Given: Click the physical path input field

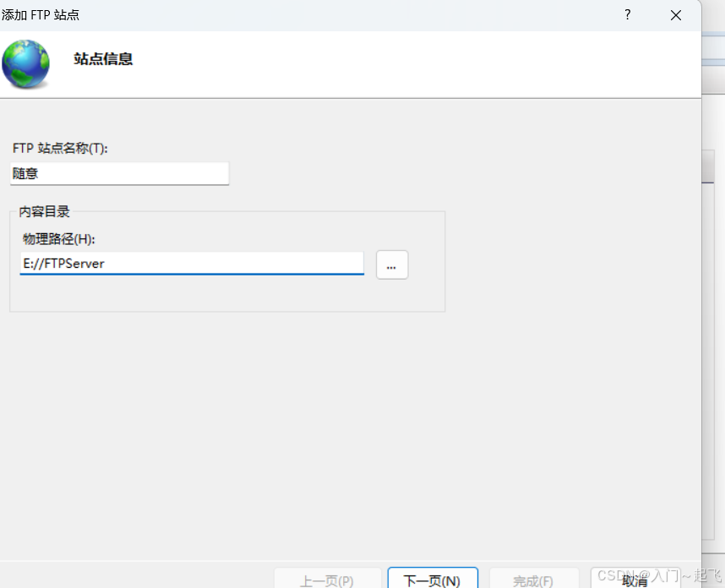Looking at the screenshot, I should click(x=192, y=264).
